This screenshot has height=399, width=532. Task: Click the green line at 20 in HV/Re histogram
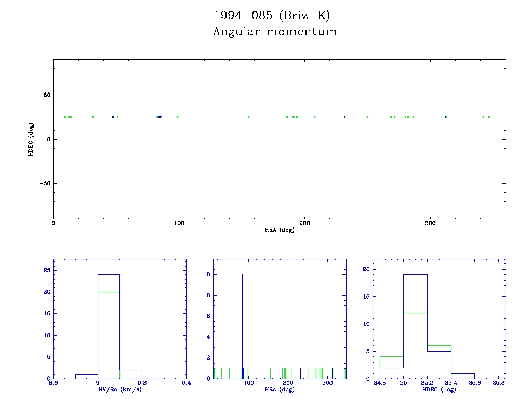(109, 292)
